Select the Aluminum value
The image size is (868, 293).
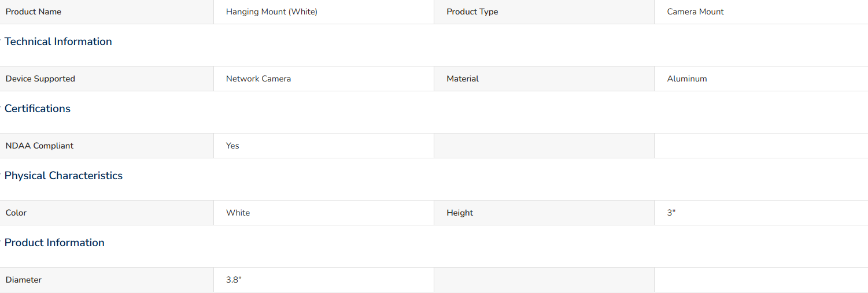pos(687,79)
